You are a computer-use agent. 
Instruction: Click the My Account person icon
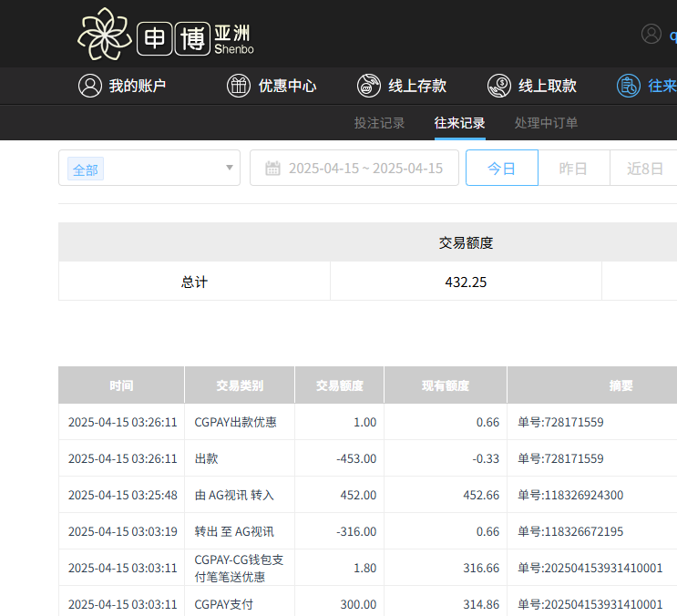coord(89,86)
